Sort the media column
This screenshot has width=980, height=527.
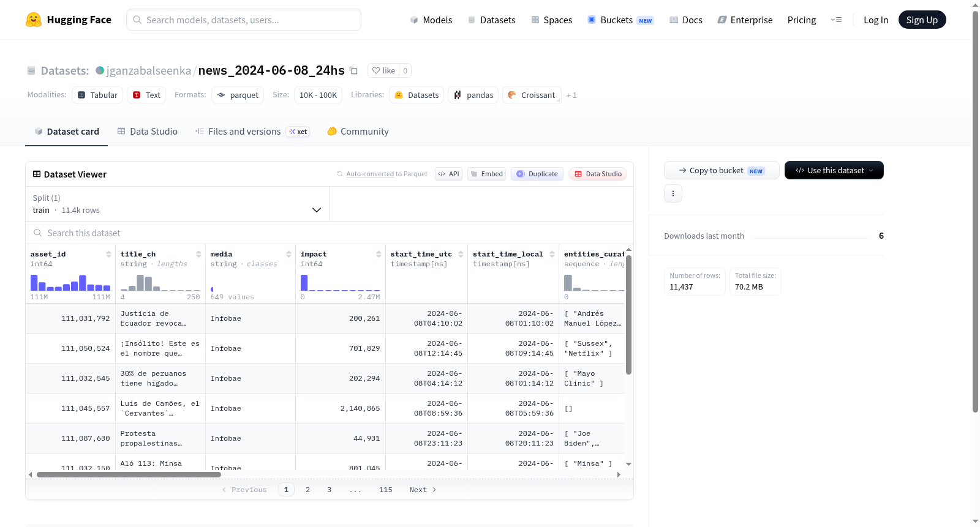point(288,254)
